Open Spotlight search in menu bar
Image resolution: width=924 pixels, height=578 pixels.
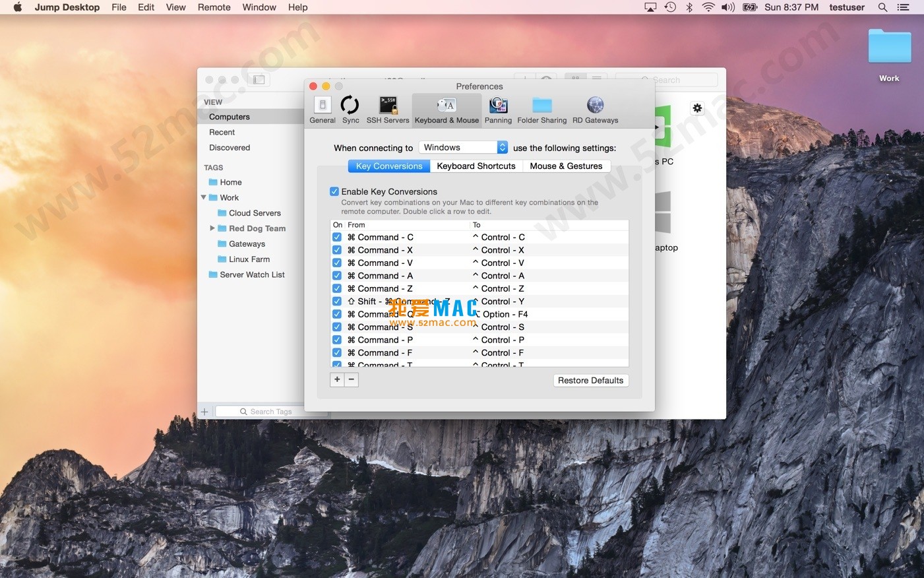882,7
